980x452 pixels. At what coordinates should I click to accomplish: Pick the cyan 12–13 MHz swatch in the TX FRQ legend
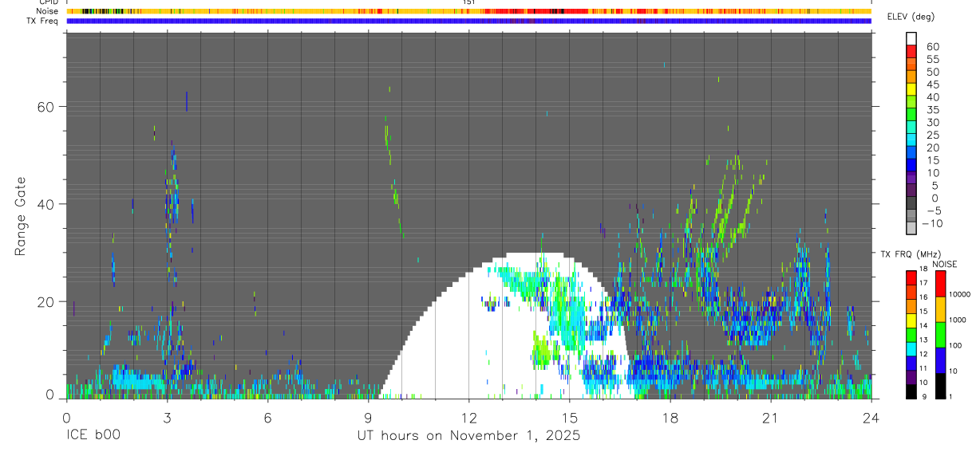click(911, 348)
